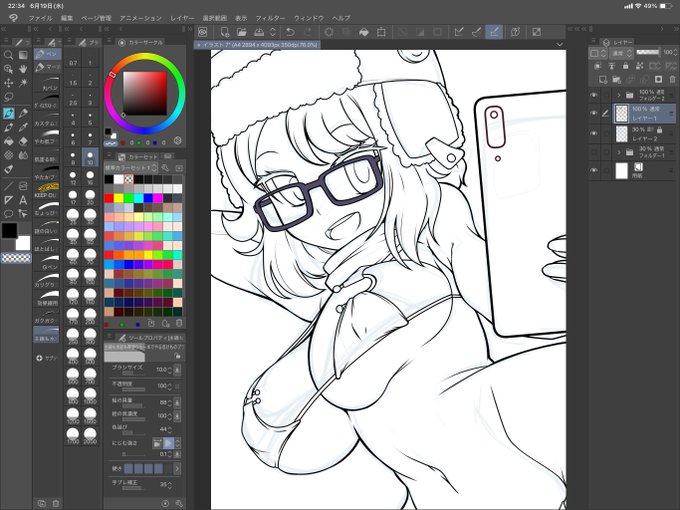Expand canvas tab list chevron
This screenshot has height=510, width=680.
tap(559, 44)
